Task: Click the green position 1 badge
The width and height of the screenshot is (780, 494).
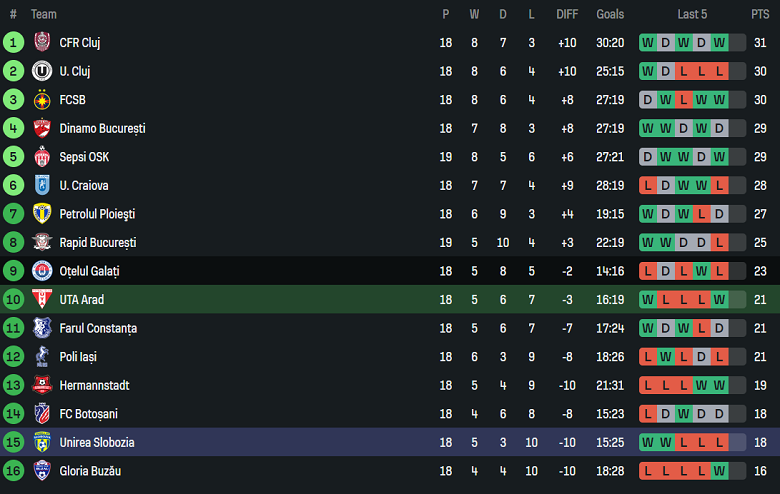Action: 13,42
